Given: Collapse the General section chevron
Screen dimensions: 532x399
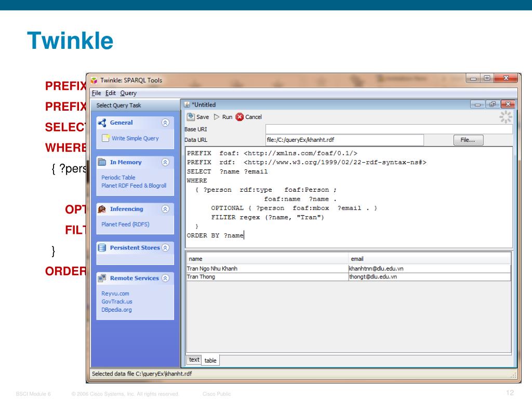Looking at the screenshot, I should pyautogui.click(x=165, y=123).
